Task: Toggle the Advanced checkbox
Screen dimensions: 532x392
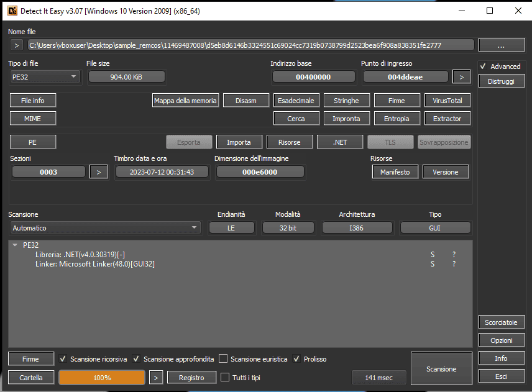Action: (x=483, y=66)
